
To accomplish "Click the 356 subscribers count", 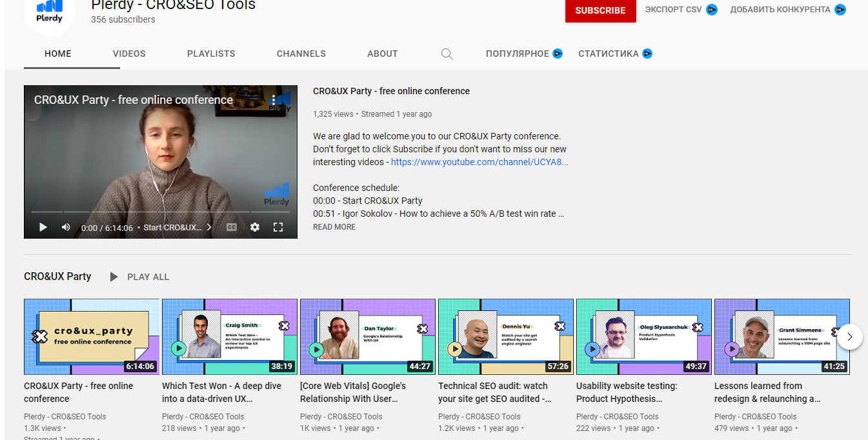I will tap(123, 19).
